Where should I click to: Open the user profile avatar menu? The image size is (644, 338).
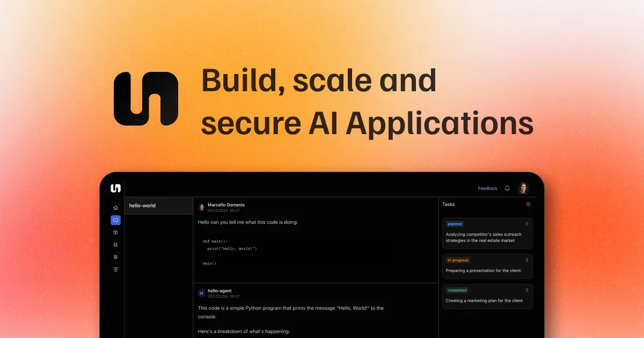click(x=523, y=188)
